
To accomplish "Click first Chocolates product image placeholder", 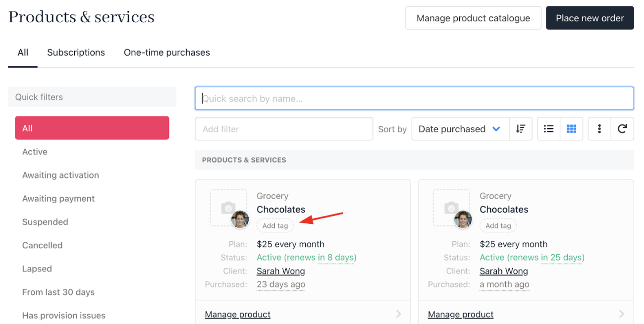I will (228, 208).
